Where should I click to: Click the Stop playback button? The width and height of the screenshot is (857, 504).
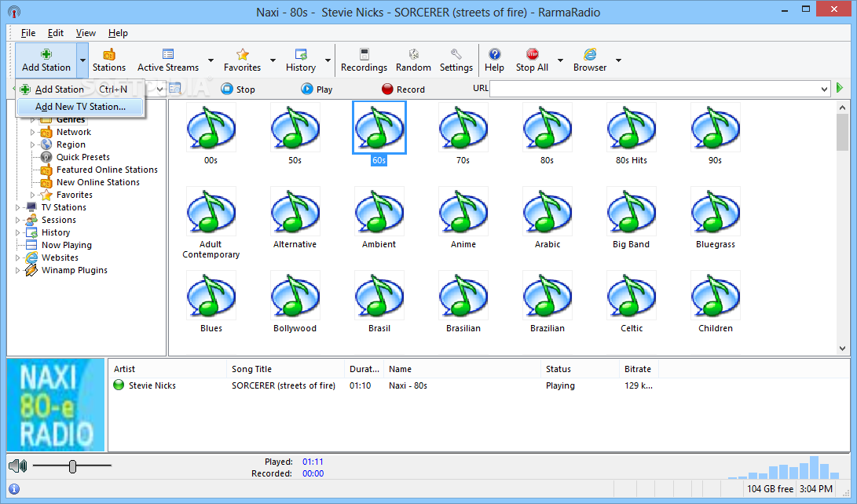pyautogui.click(x=238, y=89)
